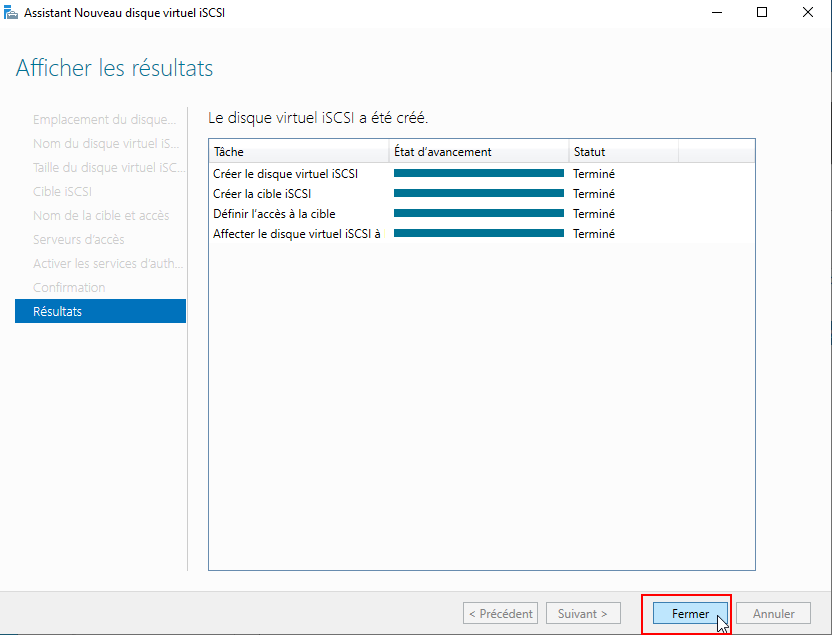Select the Confirmation step in sidebar
This screenshot has width=832, height=635.
[69, 287]
